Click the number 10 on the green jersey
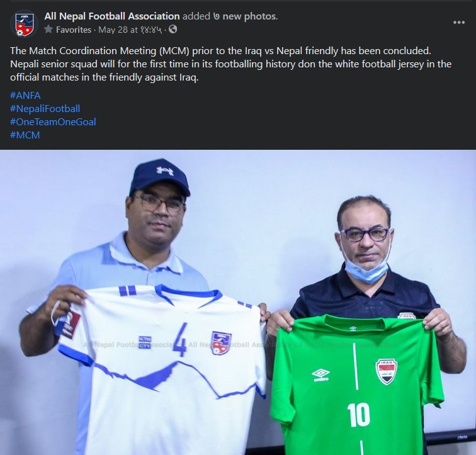Image resolution: width=476 pixels, height=455 pixels. [358, 414]
